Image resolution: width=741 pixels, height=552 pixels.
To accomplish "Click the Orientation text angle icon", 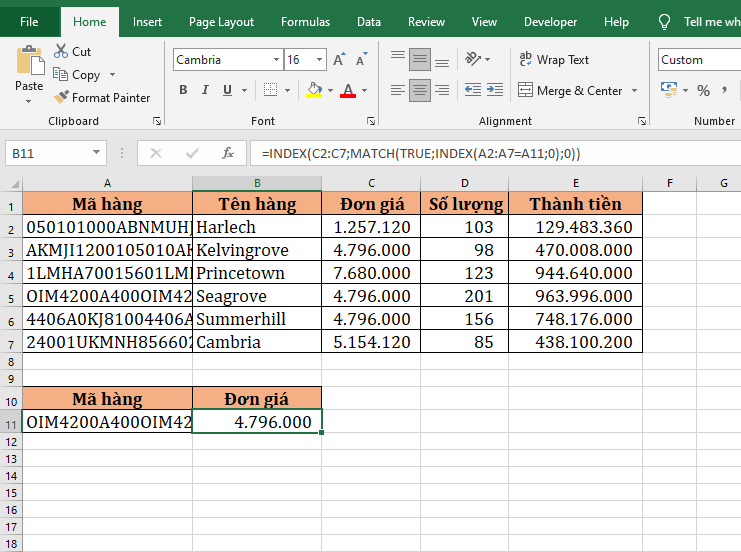I will [x=473, y=60].
